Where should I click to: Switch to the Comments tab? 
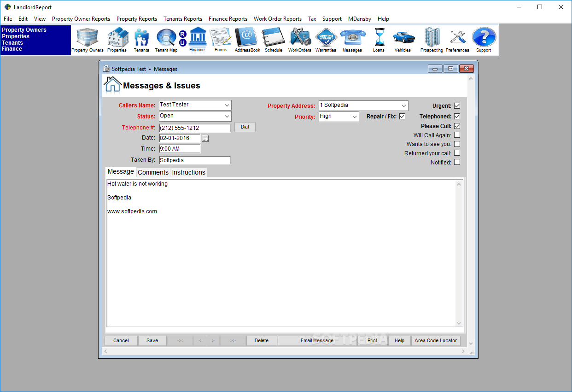point(153,172)
